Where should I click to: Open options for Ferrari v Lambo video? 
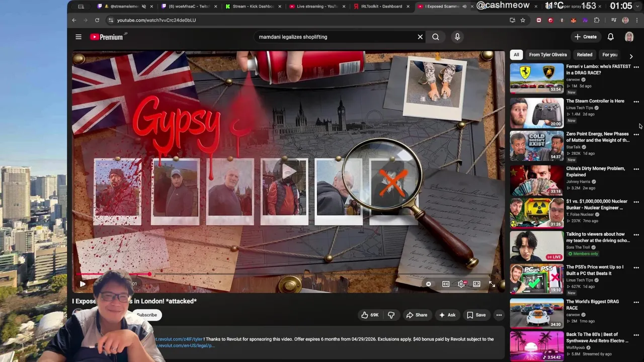(636, 67)
